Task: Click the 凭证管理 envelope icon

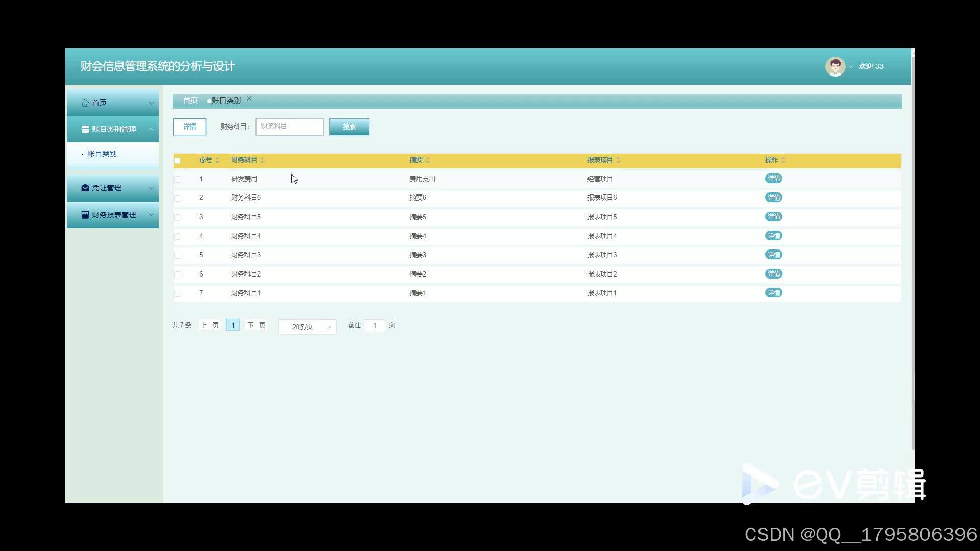Action: pos(85,188)
